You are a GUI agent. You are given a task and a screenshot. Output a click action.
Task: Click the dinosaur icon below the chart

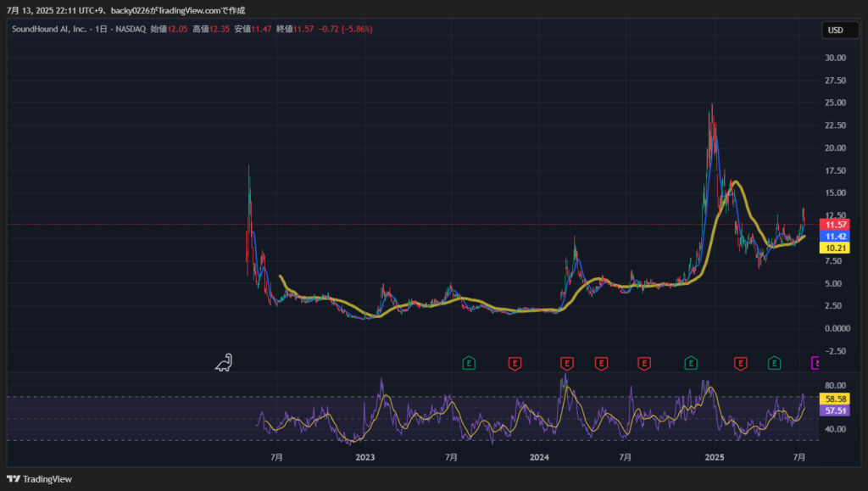224,363
